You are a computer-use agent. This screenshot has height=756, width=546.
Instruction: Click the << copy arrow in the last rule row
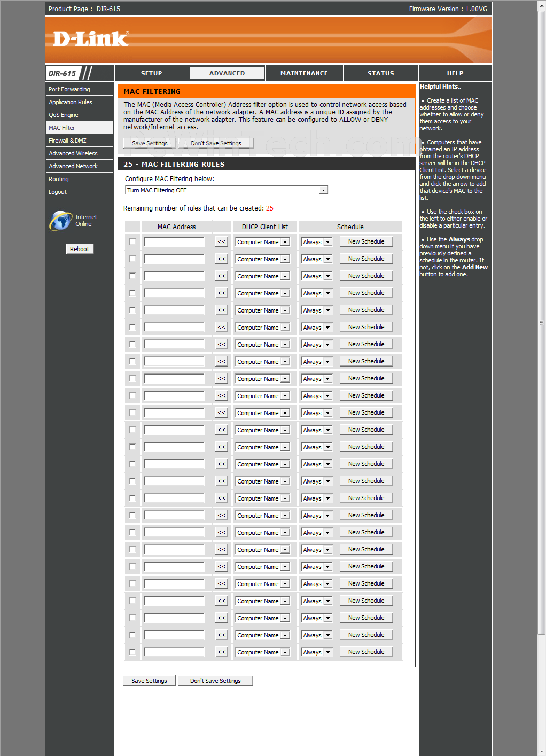pos(222,652)
